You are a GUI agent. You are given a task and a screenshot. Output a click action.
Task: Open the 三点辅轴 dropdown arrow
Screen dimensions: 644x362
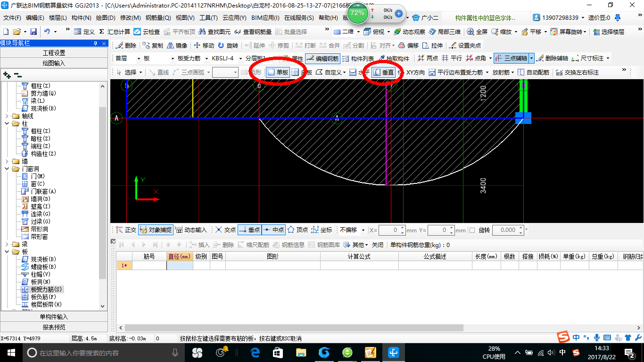(x=532, y=58)
